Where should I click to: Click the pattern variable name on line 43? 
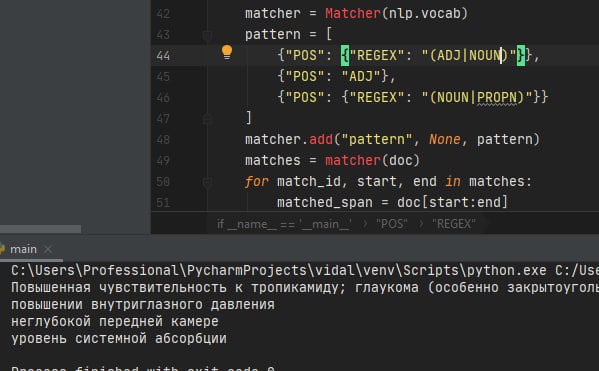tap(273, 35)
